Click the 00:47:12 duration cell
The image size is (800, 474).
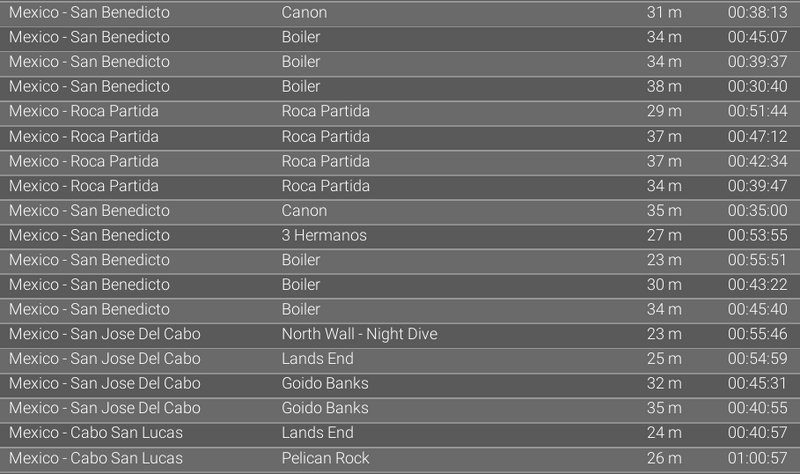[757, 136]
